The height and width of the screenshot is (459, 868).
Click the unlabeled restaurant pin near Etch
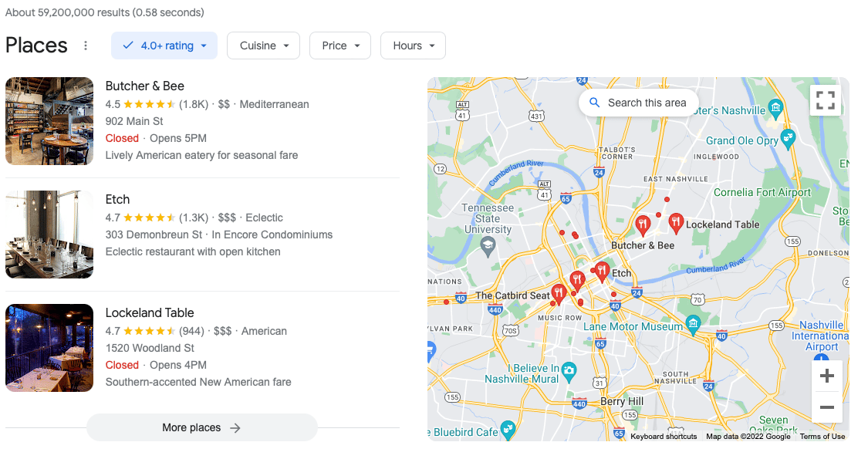coord(577,280)
